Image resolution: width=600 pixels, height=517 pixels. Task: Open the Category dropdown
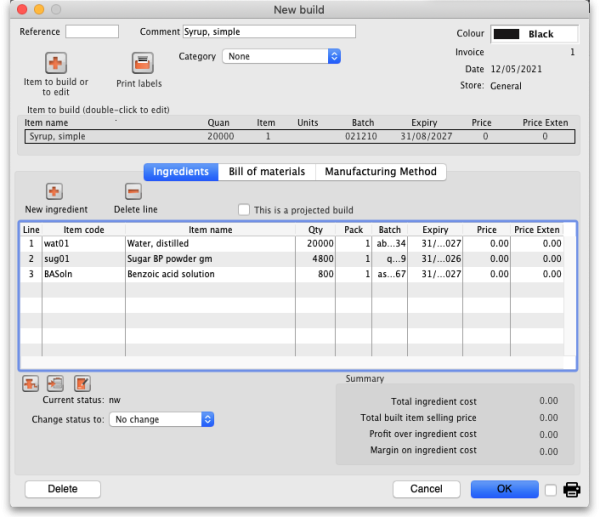coord(281,56)
